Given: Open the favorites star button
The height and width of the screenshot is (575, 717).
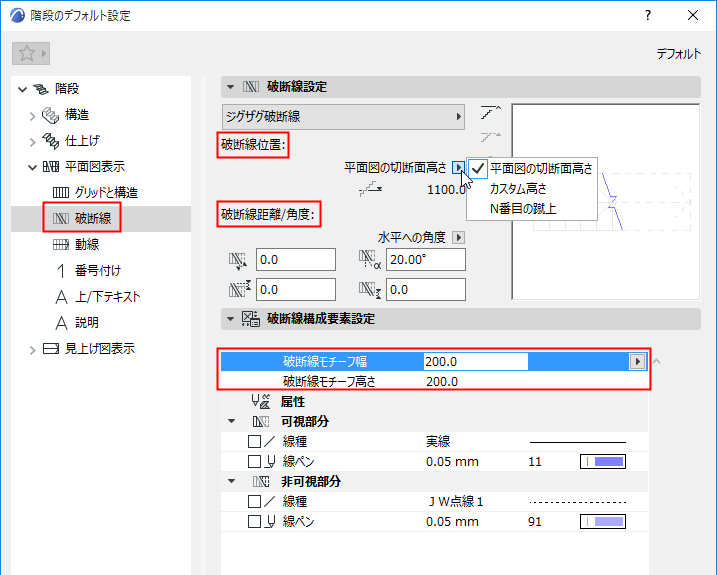Looking at the screenshot, I should pyautogui.click(x=31, y=54).
